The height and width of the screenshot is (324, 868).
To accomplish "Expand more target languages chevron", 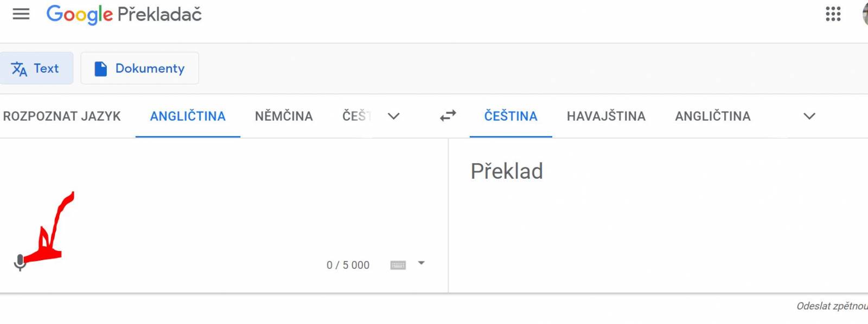I will click(809, 116).
